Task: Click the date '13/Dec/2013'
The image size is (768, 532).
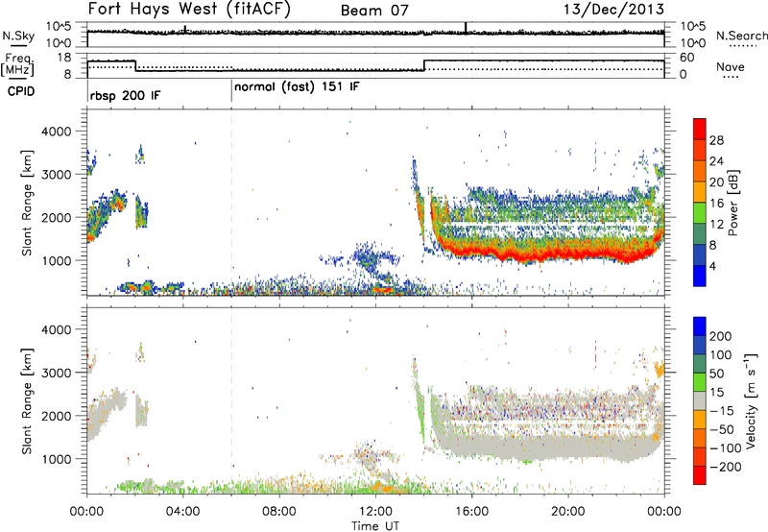Action: tap(613, 10)
